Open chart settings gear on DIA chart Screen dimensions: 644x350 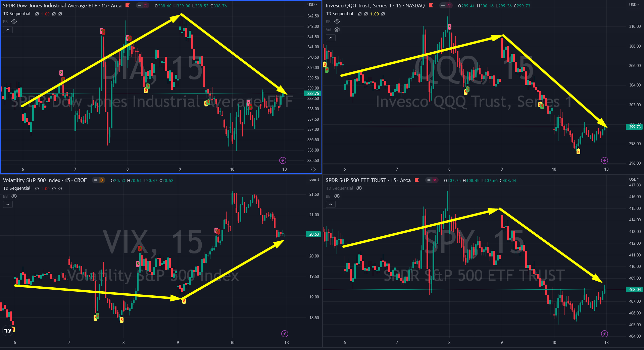[313, 169]
